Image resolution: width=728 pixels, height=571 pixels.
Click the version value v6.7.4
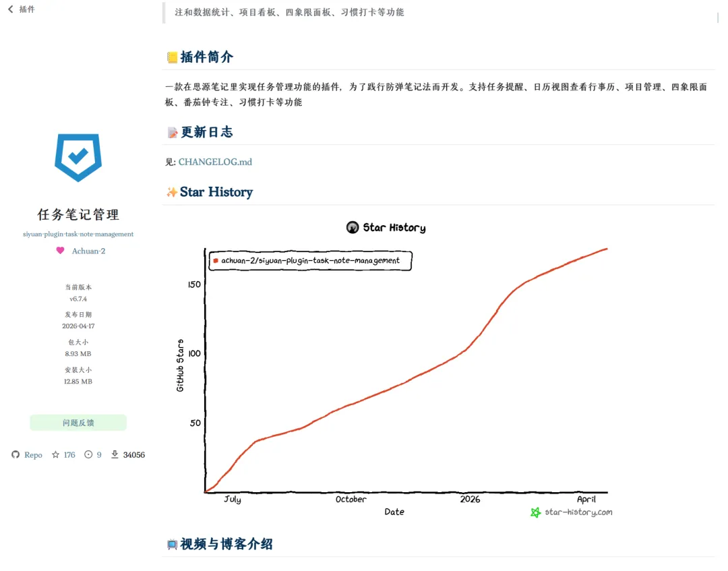(78, 299)
